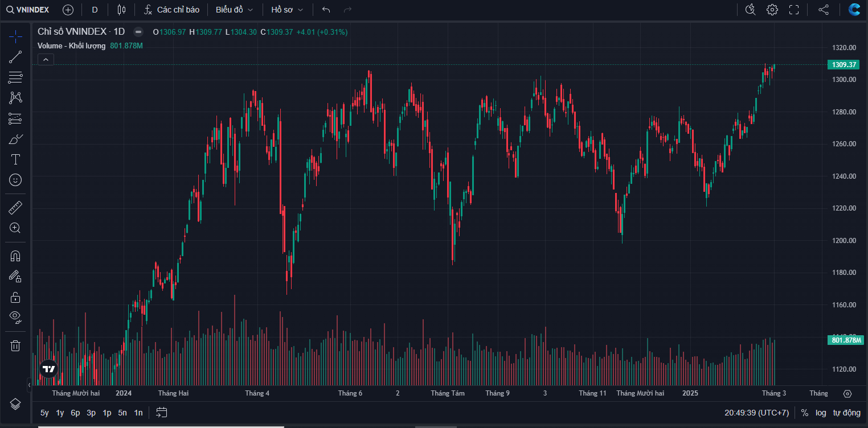Screen dimensions: 868x428
Task: Click the VNINDEX symbol search field
Action: 28,10
